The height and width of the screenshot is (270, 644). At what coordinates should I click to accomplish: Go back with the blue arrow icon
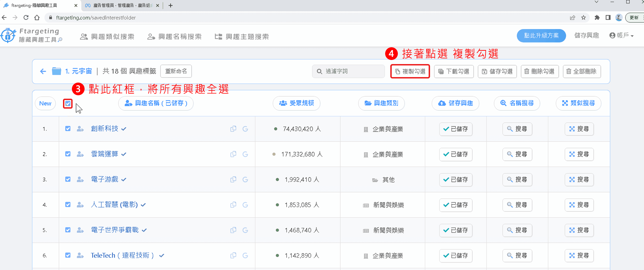point(43,71)
